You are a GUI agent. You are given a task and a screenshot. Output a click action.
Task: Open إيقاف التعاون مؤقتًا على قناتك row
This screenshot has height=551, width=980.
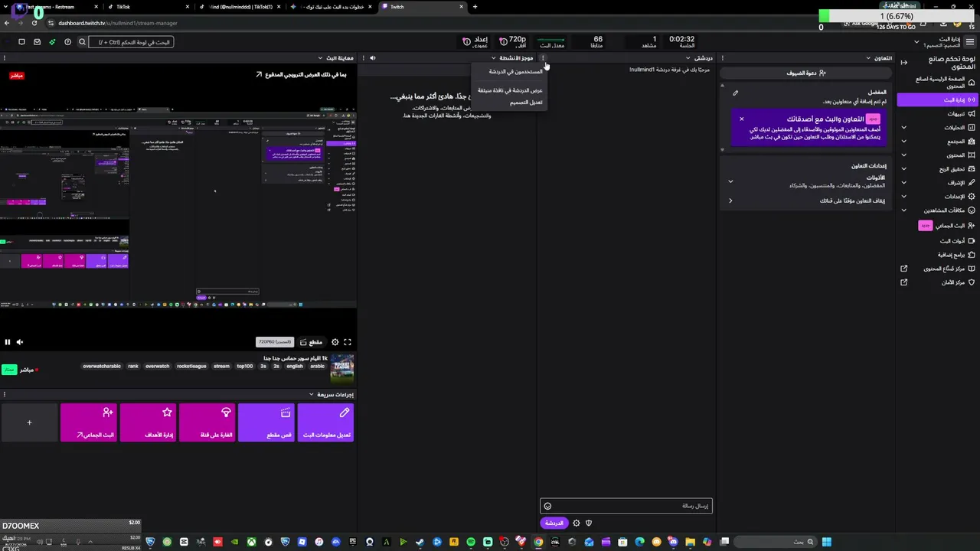click(806, 201)
